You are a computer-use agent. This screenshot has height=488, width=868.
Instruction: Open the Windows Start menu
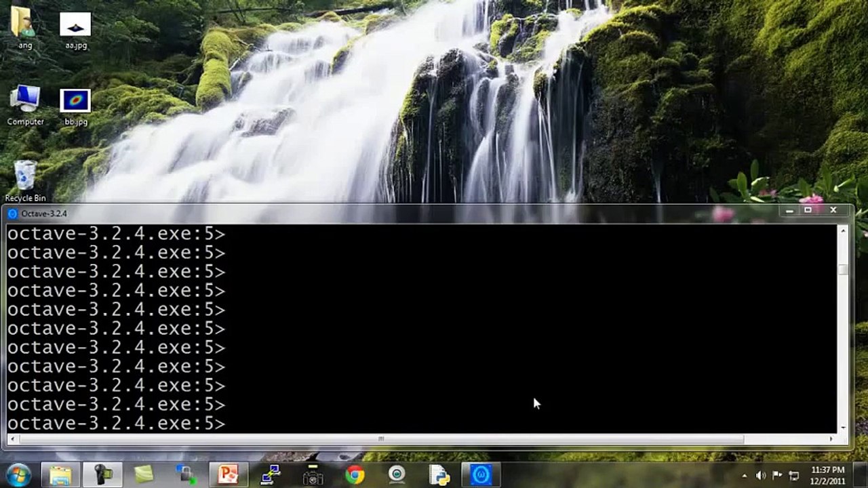pos(18,474)
